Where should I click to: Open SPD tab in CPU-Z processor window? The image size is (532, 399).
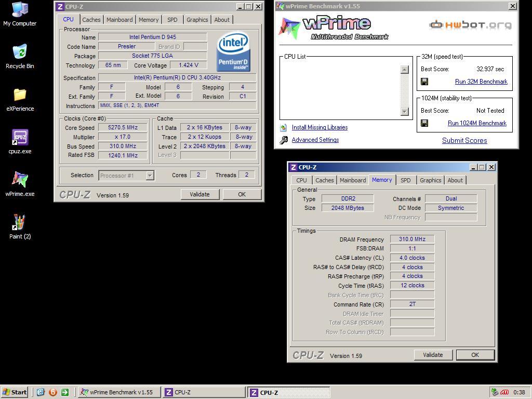coord(172,20)
